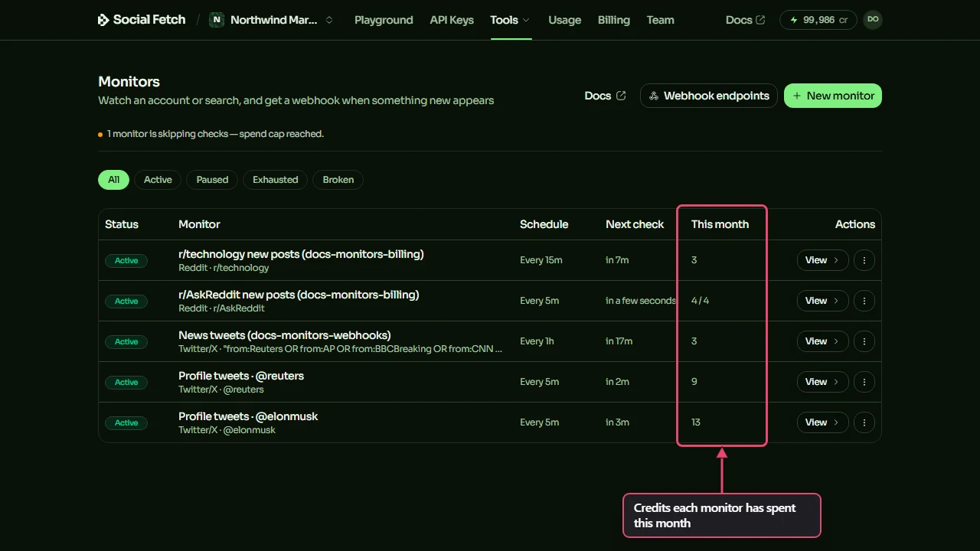
Task: Filter monitors by Broken
Action: pyautogui.click(x=338, y=180)
